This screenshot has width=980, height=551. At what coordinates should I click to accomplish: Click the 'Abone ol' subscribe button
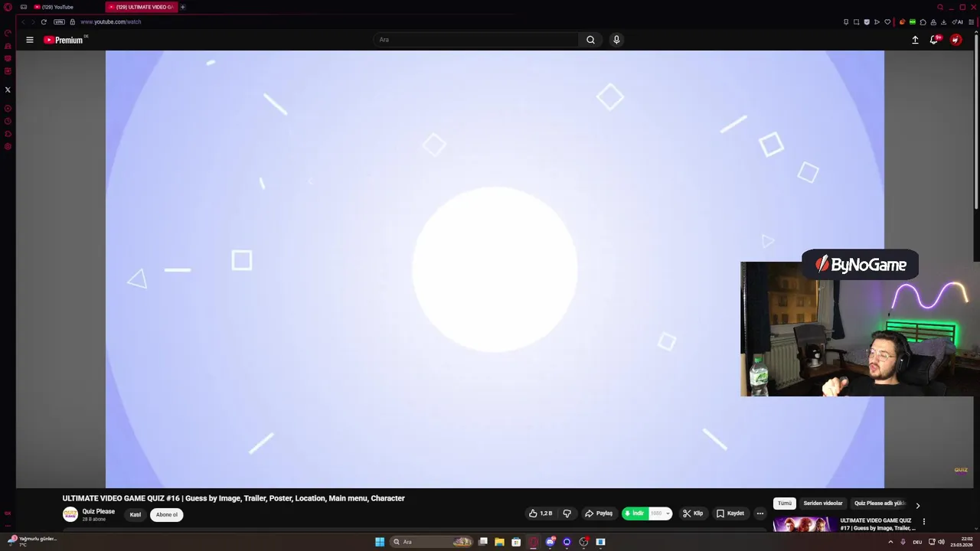tap(167, 514)
